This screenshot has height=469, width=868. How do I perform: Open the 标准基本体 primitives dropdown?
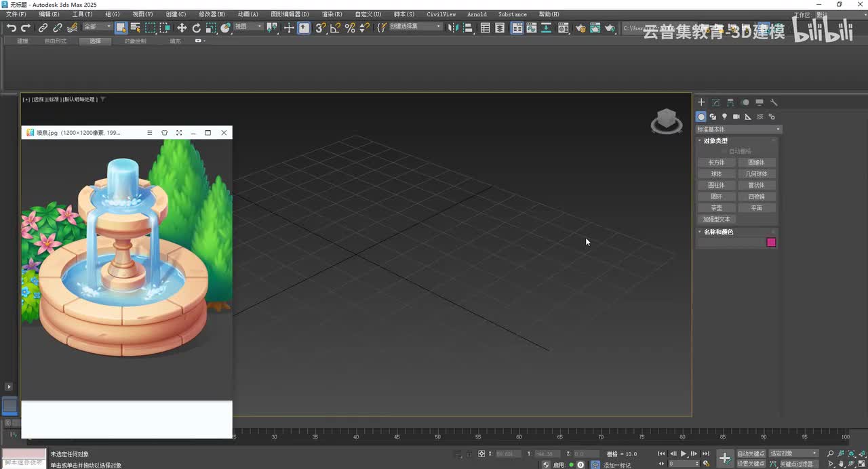pyautogui.click(x=738, y=129)
